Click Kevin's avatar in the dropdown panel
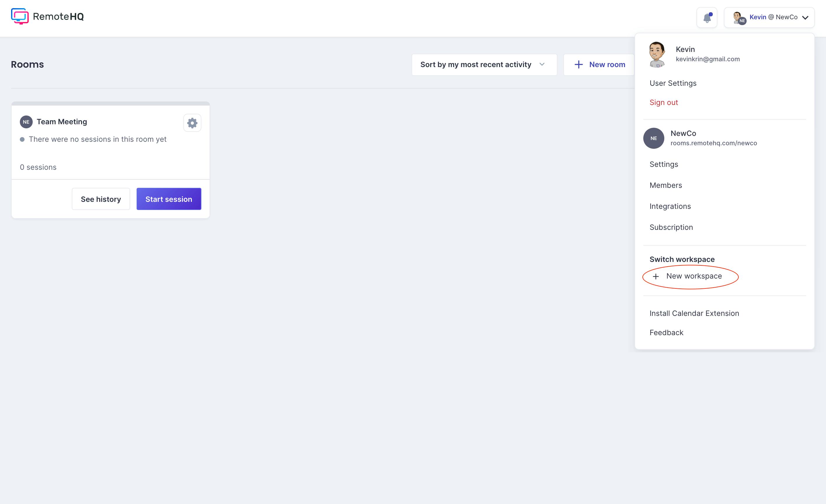The image size is (826, 504). click(x=656, y=54)
